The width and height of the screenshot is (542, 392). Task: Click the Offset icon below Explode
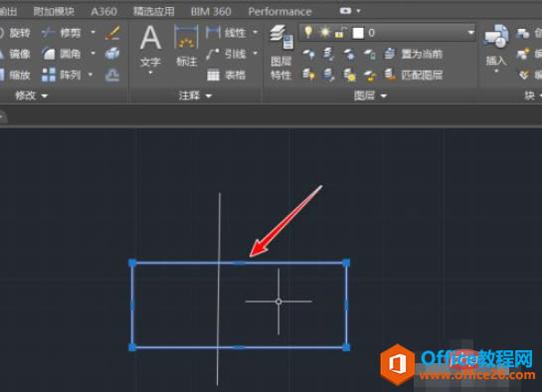tap(112, 75)
